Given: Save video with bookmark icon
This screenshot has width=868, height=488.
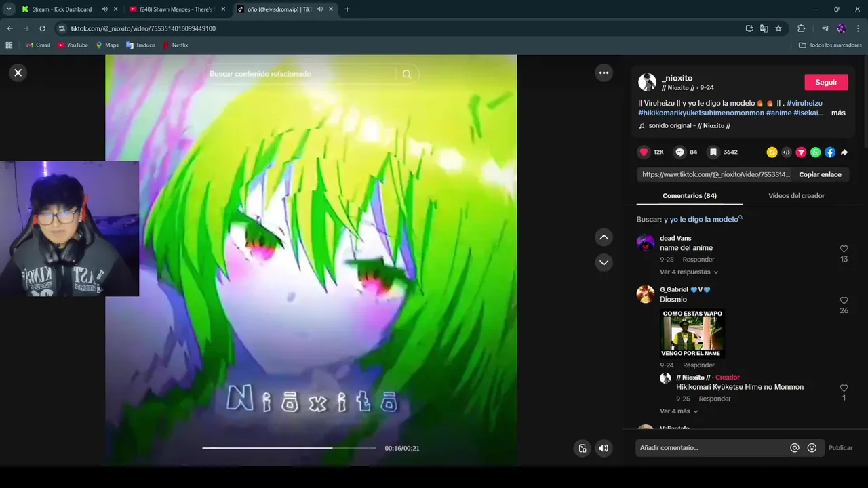Looking at the screenshot, I should click(x=713, y=152).
